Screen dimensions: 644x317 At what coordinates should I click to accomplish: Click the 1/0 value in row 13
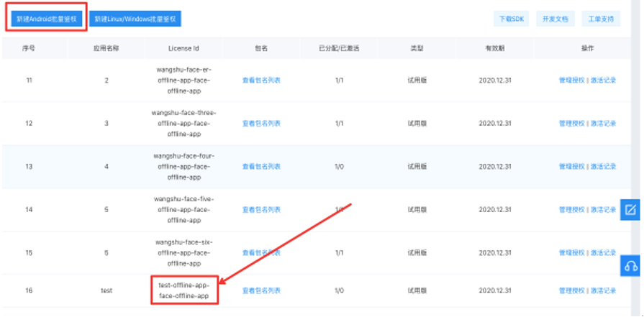(339, 167)
